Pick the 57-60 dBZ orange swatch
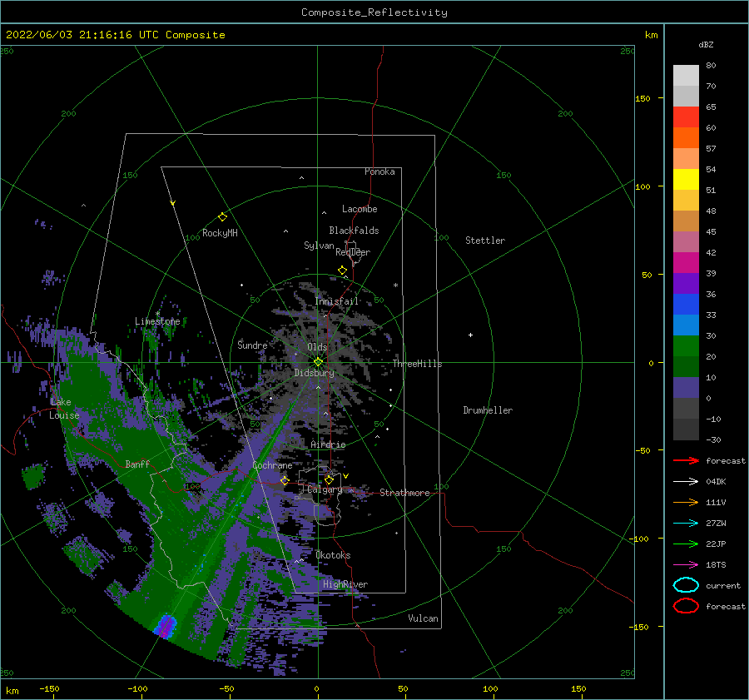Viewport: 749px width, 700px height. 686,137
